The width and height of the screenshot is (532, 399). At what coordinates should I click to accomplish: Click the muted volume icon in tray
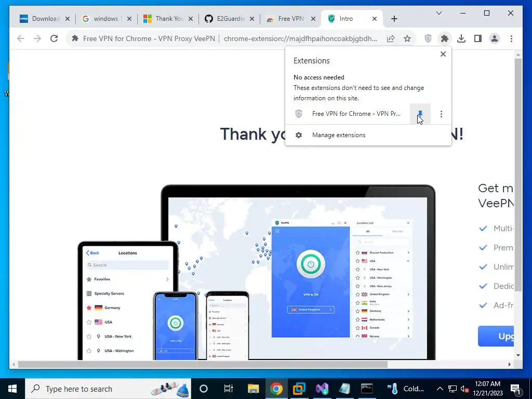tap(464, 389)
